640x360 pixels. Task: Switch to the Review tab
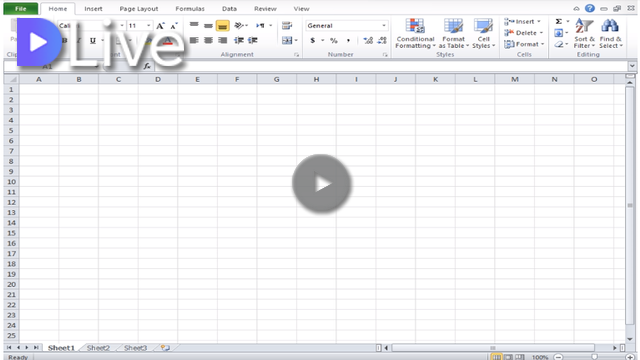pos(265,9)
